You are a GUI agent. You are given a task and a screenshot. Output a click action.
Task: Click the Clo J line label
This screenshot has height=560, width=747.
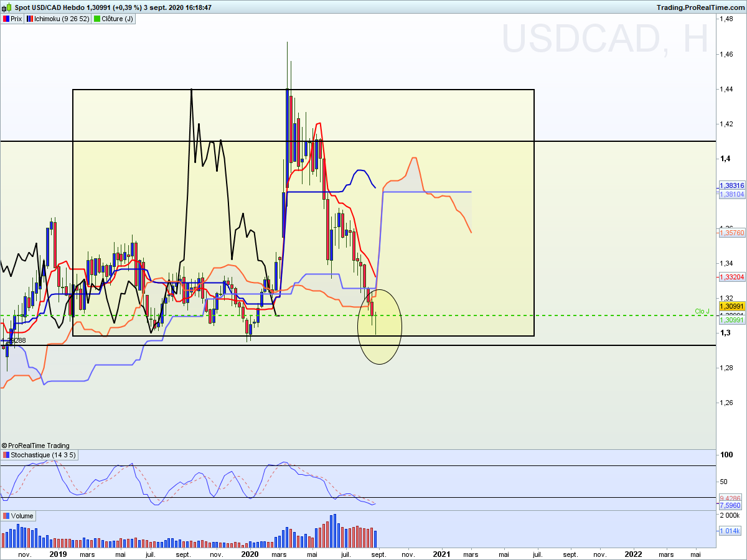[x=702, y=311]
